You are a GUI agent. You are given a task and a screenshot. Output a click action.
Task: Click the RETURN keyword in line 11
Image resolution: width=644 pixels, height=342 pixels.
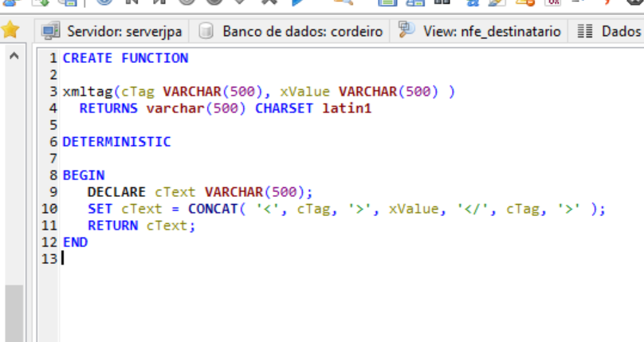[x=112, y=226]
